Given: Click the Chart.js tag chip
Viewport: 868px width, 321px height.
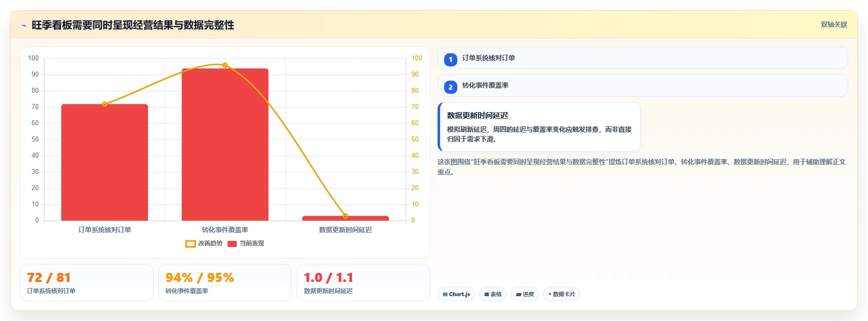Looking at the screenshot, I should click(x=456, y=294).
